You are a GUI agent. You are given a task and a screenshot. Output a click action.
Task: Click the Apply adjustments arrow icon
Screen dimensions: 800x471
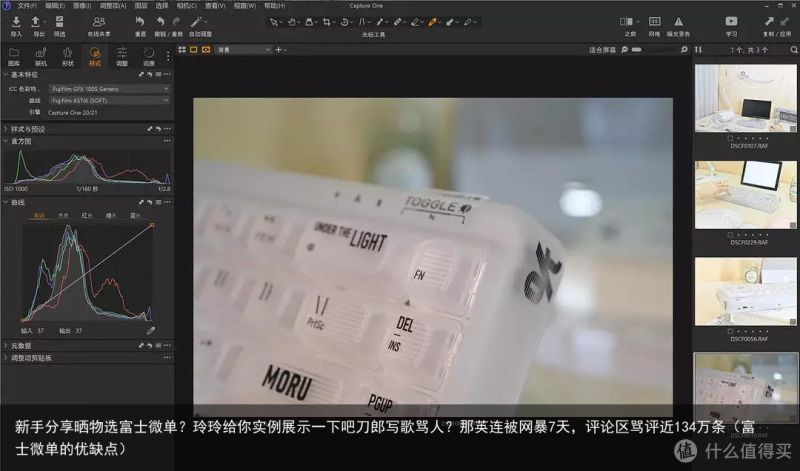(785, 21)
